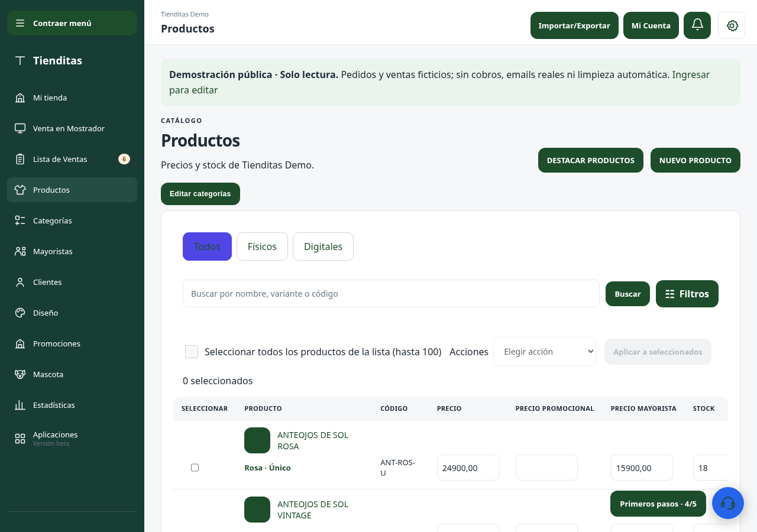Click the Venta en Mostrador monitor icon

(x=20, y=128)
